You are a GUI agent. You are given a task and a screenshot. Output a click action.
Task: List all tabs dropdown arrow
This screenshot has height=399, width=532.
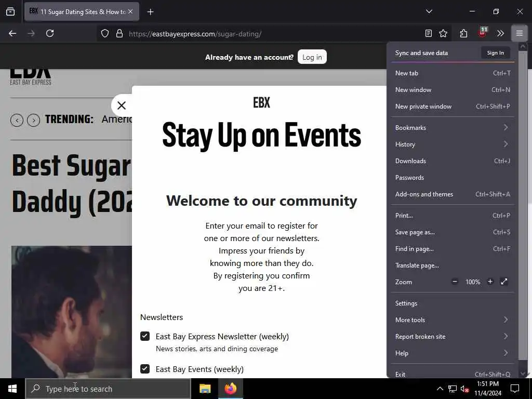(429, 11)
